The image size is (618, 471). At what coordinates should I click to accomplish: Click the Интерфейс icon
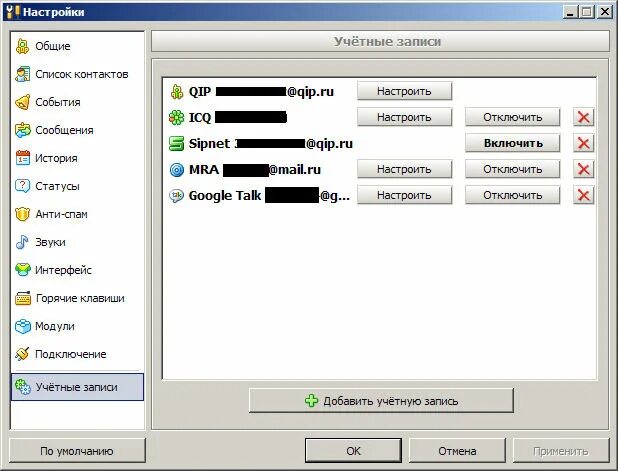pyautogui.click(x=22, y=270)
